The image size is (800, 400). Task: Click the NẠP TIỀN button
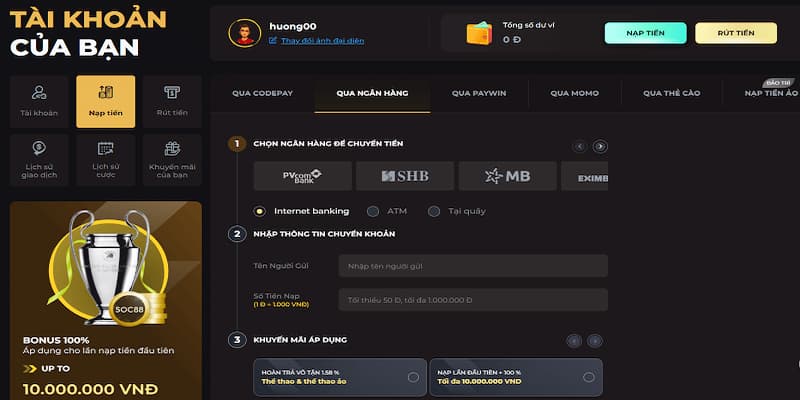coord(645,33)
